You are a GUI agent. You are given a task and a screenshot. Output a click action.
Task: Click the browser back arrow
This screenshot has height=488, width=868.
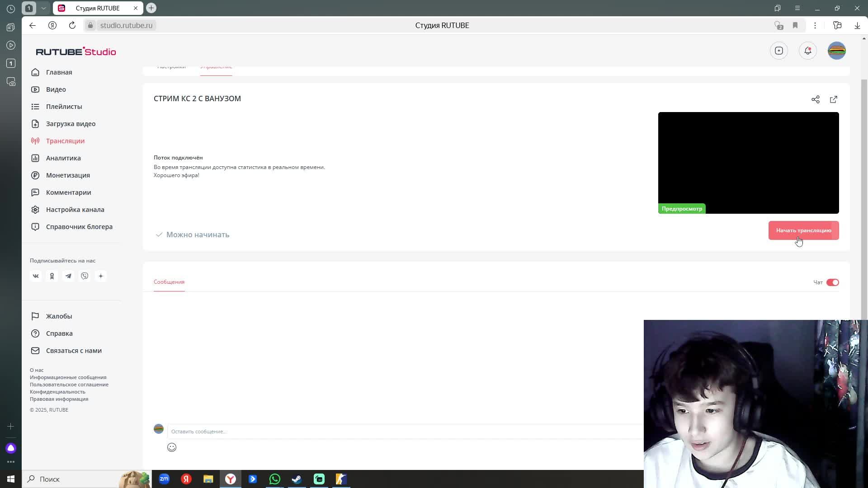pyautogui.click(x=33, y=25)
